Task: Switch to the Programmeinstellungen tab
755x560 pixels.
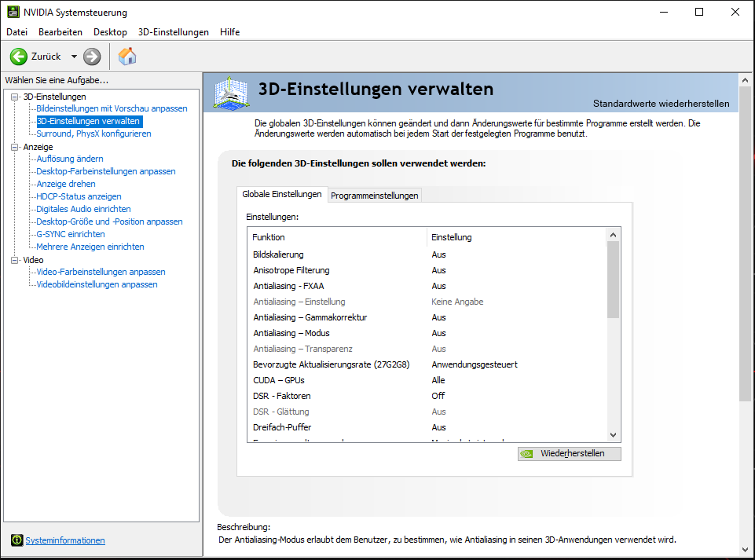Action: click(x=374, y=196)
